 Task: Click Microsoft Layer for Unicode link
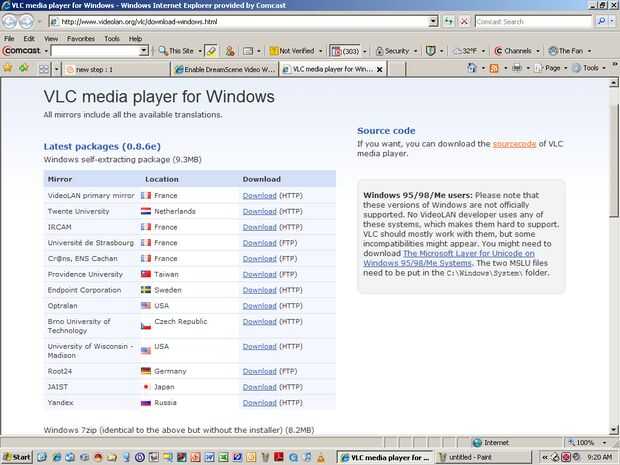point(449,258)
